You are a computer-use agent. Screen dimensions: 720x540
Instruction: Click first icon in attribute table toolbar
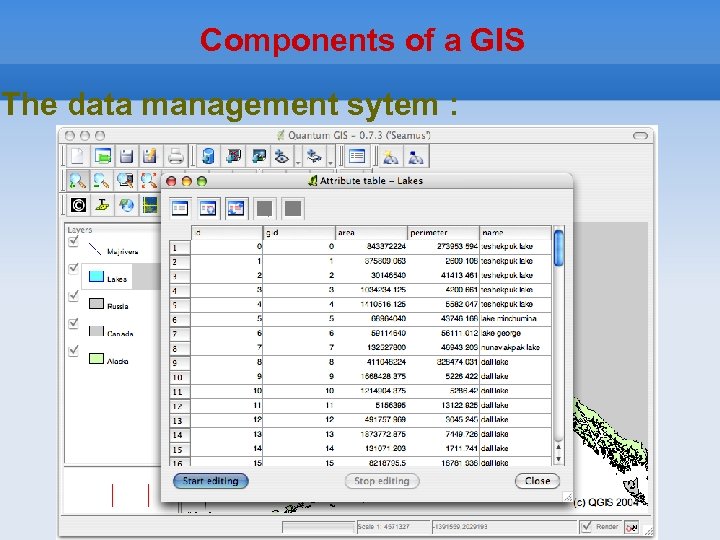coord(180,208)
